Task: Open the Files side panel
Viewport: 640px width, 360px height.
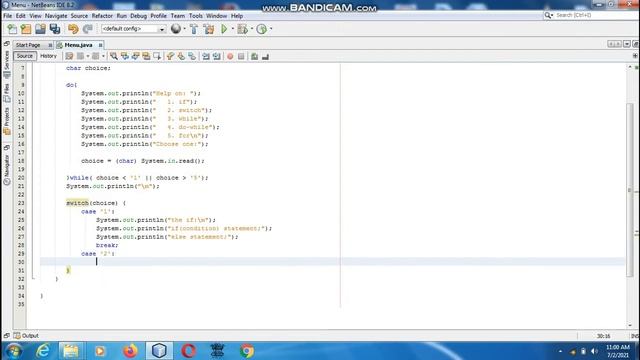Action: [x=7, y=93]
